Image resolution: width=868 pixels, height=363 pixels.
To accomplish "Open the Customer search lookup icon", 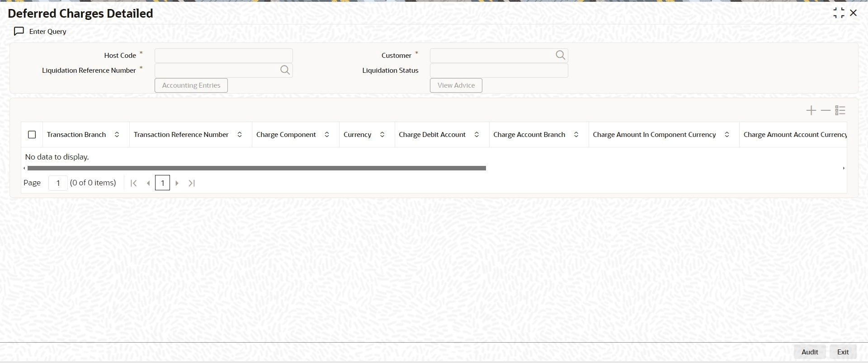I will (560, 55).
